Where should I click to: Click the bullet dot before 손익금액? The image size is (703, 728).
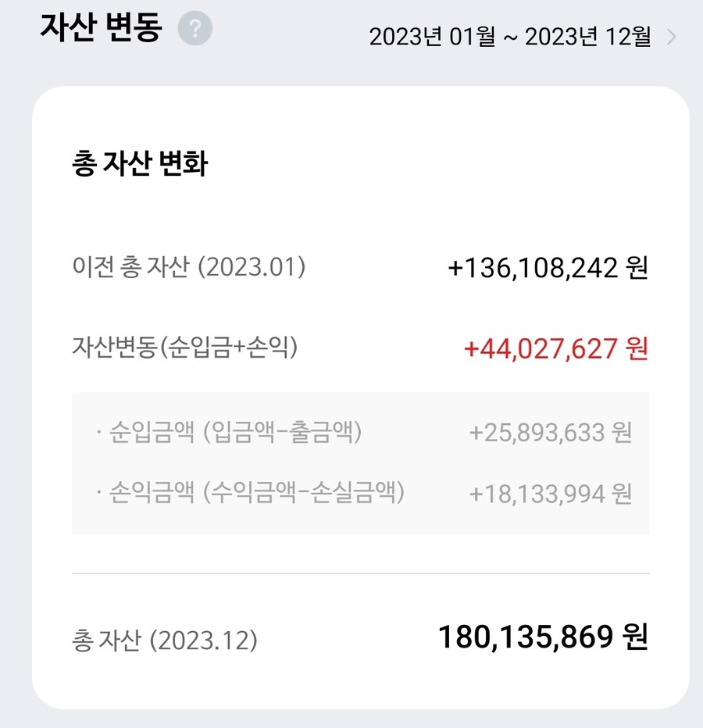click(98, 494)
